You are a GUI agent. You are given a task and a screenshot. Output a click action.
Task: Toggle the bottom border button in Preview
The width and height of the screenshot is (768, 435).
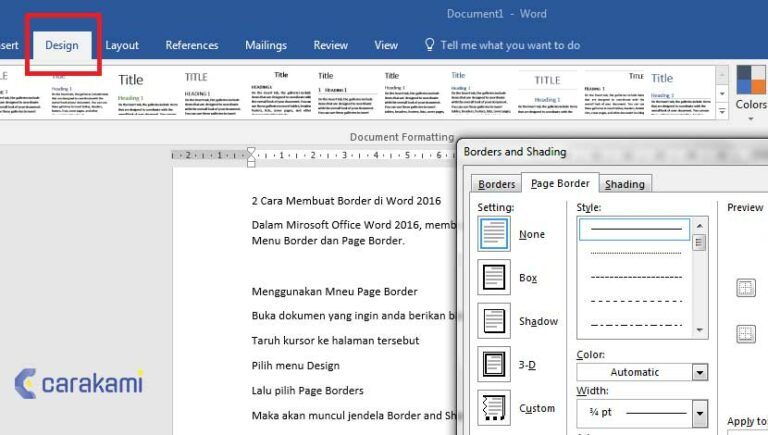746,334
